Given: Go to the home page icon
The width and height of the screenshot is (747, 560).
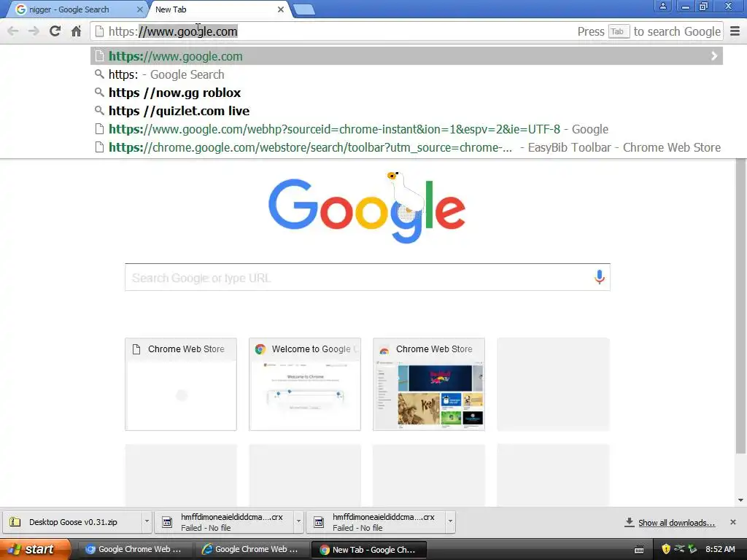Looking at the screenshot, I should point(76,31).
